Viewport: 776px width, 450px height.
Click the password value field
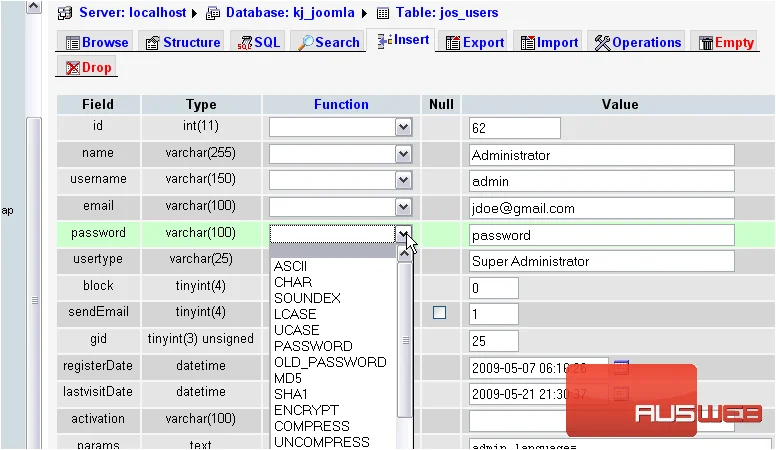click(602, 235)
